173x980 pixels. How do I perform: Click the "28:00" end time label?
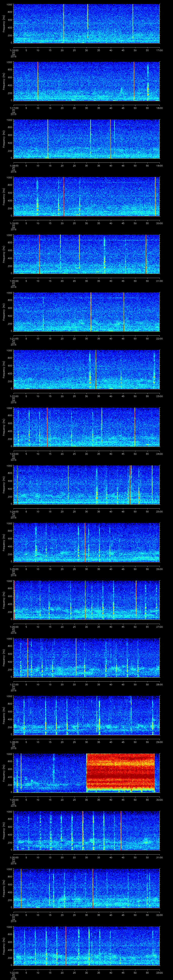point(160,684)
